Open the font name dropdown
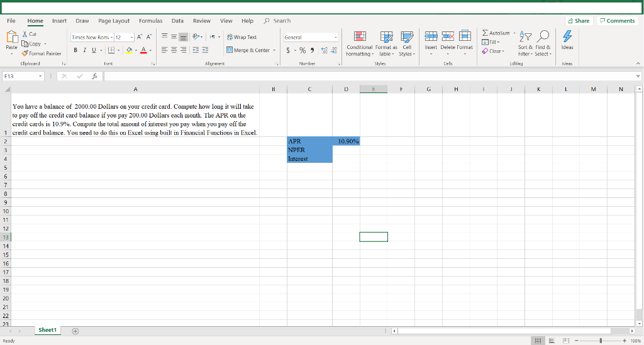This screenshot has height=345, width=644. tap(111, 37)
